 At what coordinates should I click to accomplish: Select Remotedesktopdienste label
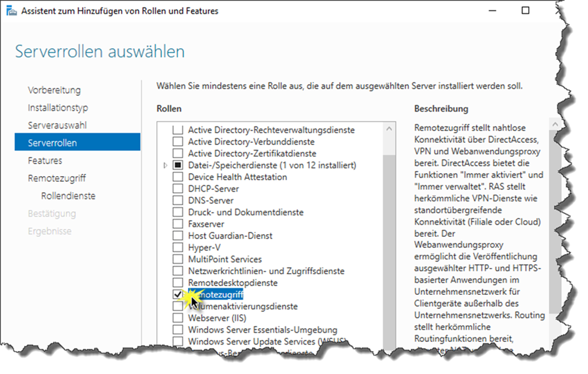tap(233, 283)
